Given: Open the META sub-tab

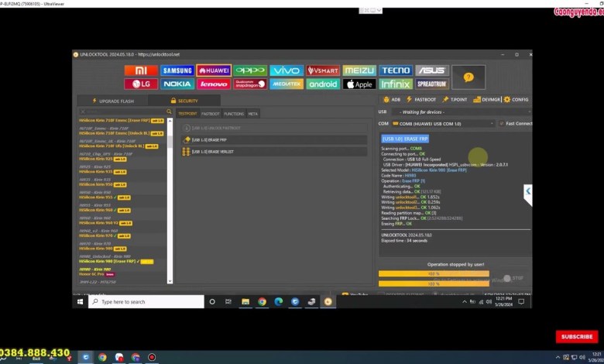Looking at the screenshot, I should [252, 114].
